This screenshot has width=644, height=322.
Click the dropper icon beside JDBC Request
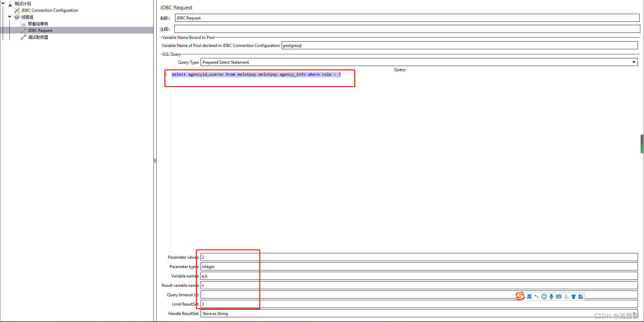click(x=23, y=30)
